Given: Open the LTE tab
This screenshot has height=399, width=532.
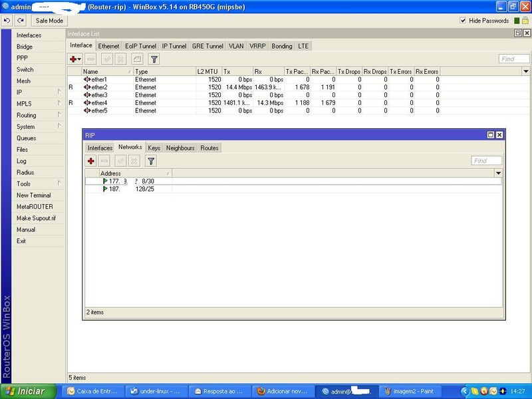Looking at the screenshot, I should pyautogui.click(x=303, y=46).
